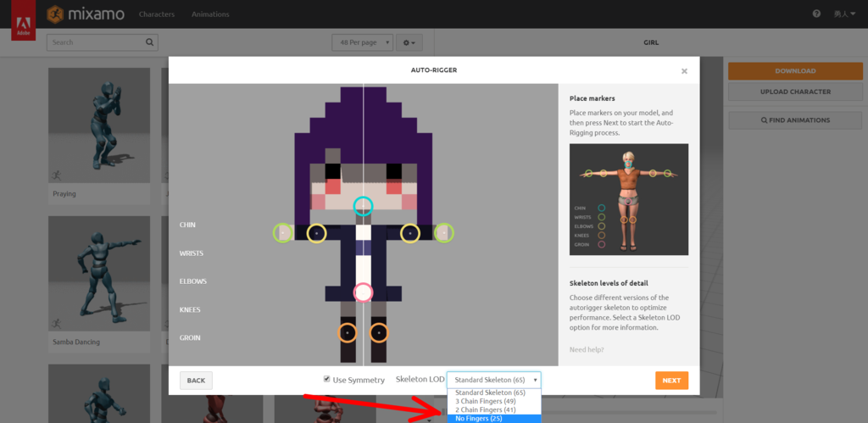Click the CHIN label

pos(187,225)
